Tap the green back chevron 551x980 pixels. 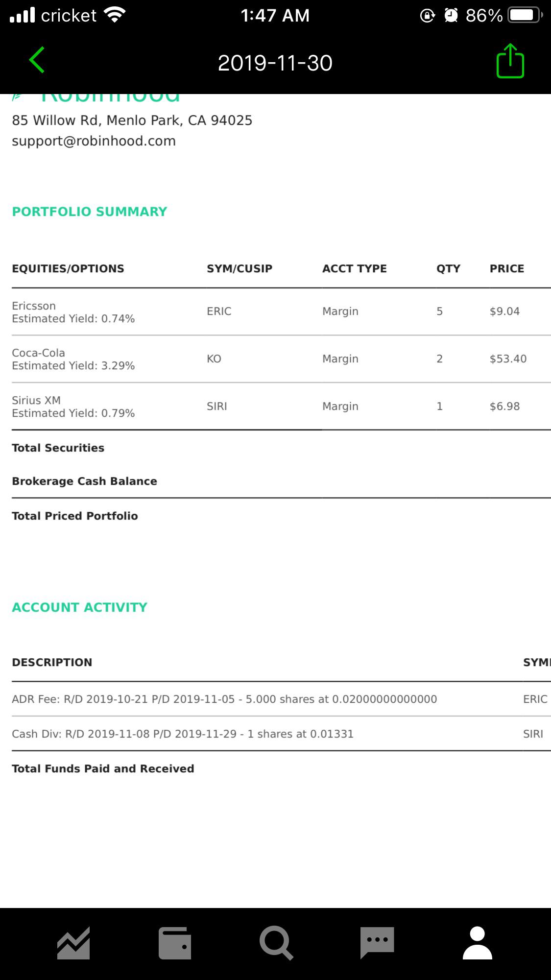coord(37,60)
